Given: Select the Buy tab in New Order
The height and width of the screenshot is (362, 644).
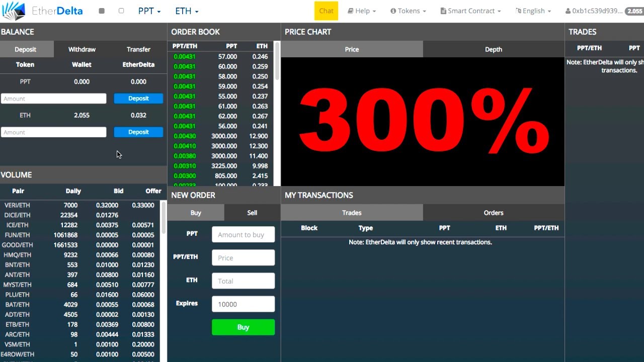Looking at the screenshot, I should [x=196, y=213].
